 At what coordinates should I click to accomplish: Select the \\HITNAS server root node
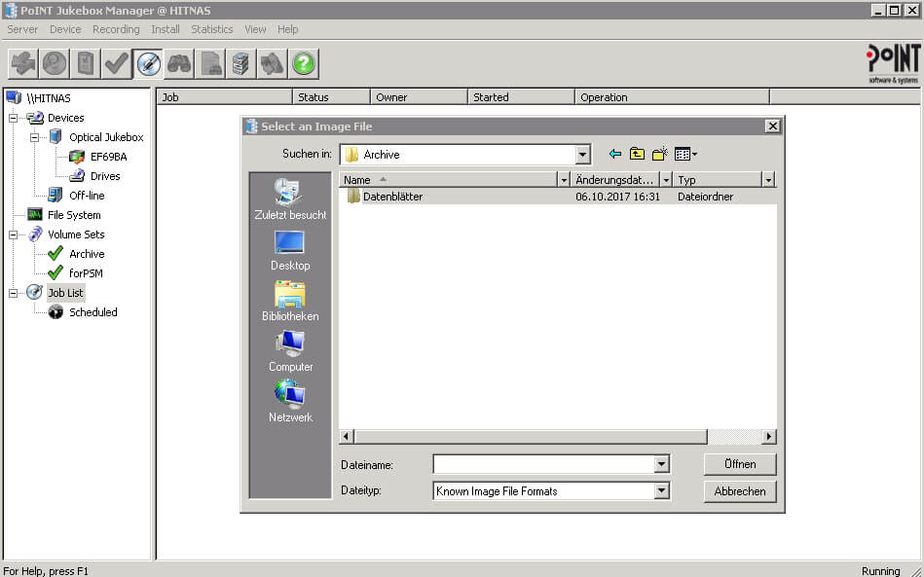pos(49,98)
